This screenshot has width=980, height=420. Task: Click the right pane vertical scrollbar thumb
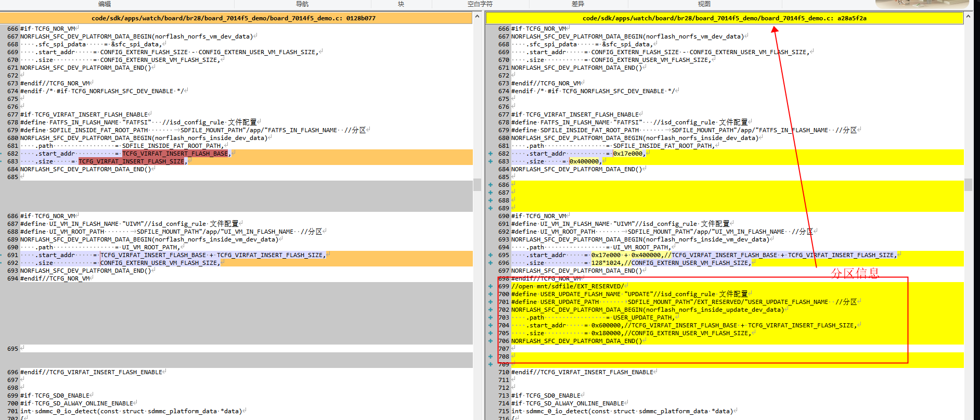tap(968, 185)
